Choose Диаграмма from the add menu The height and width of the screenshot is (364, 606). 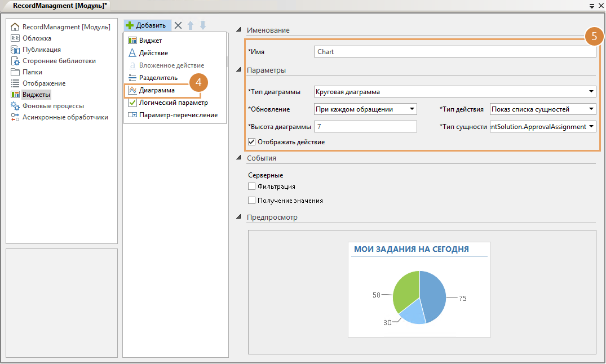(157, 90)
